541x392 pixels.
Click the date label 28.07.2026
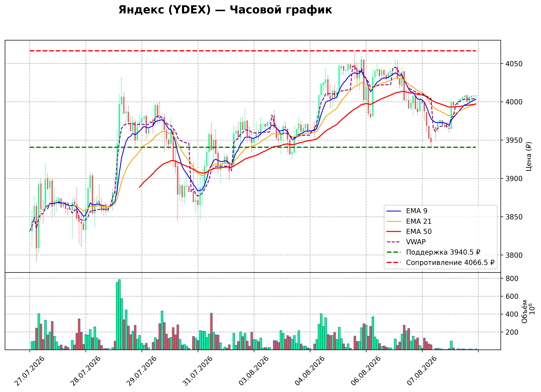point(85,371)
